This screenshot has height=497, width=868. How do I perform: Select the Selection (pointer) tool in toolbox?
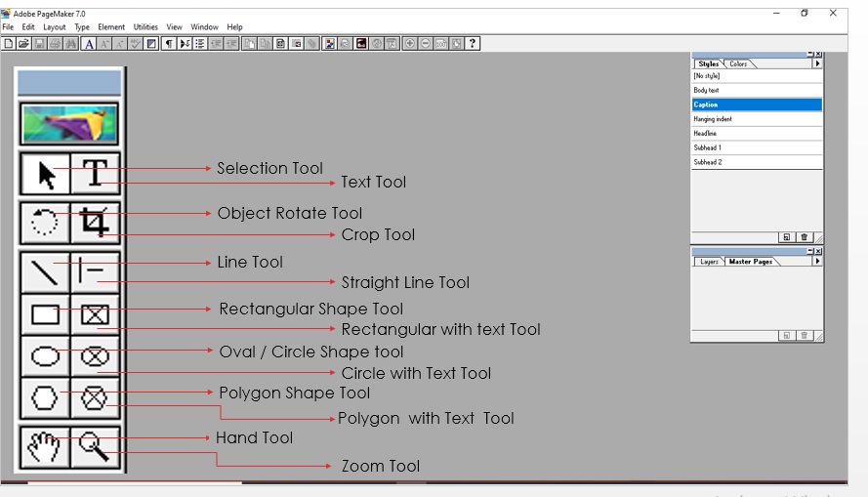coord(45,174)
